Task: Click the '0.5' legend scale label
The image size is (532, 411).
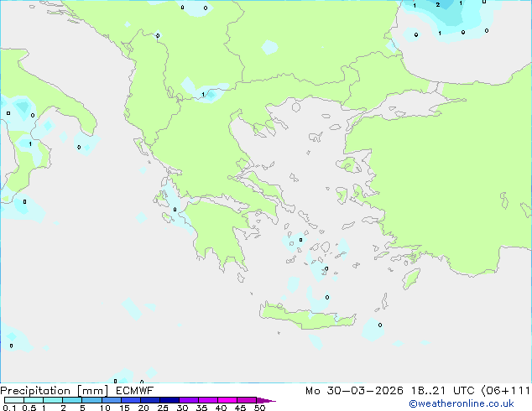Action: [29, 408]
